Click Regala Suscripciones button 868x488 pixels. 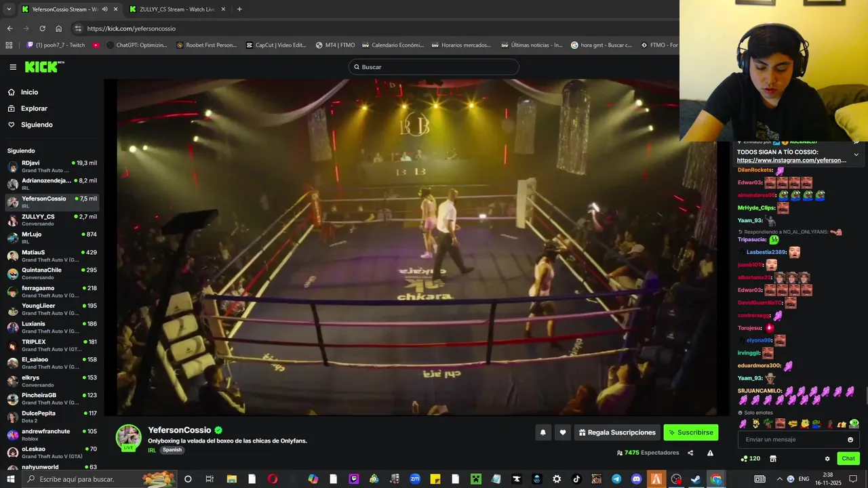[617, 432]
